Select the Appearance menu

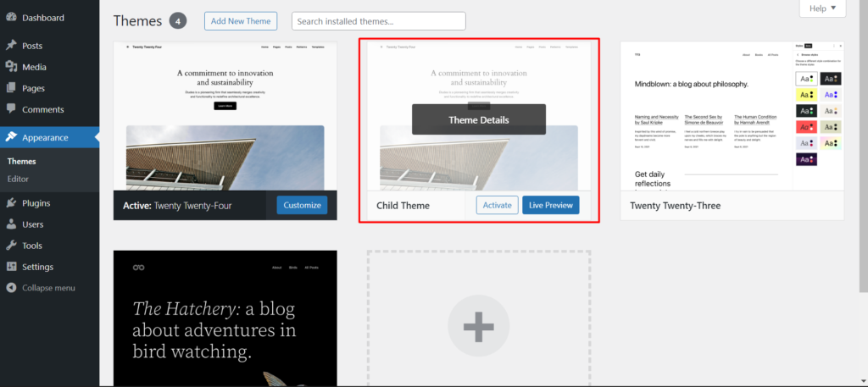pyautogui.click(x=49, y=138)
